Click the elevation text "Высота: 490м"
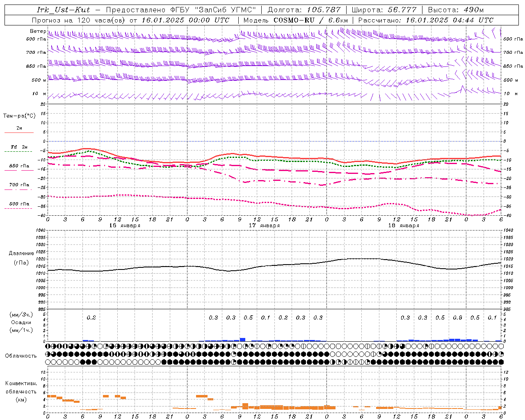The width and height of the screenshot is (525, 420). tap(456, 10)
